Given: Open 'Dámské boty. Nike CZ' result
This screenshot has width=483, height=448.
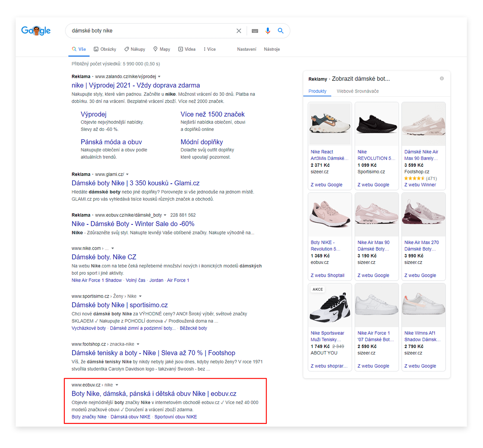Looking at the screenshot, I should [104, 257].
